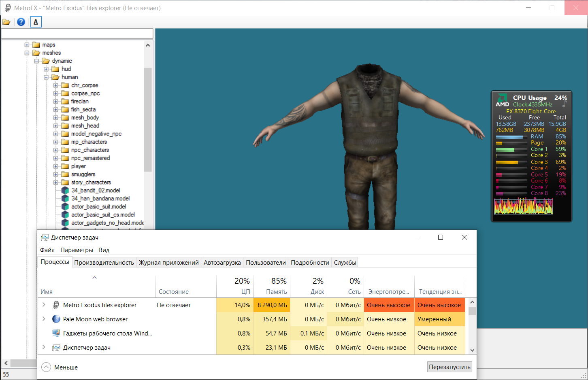Click the Диспетчер задач process row icon

pyautogui.click(x=56, y=347)
